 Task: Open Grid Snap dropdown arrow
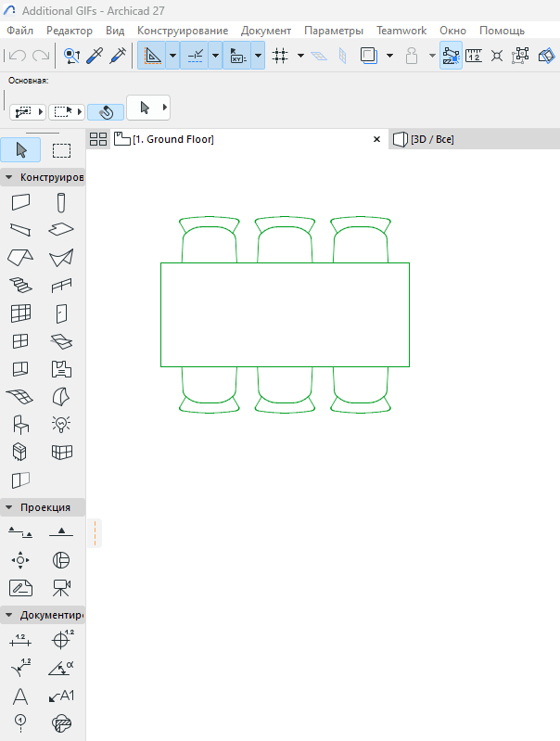point(300,56)
